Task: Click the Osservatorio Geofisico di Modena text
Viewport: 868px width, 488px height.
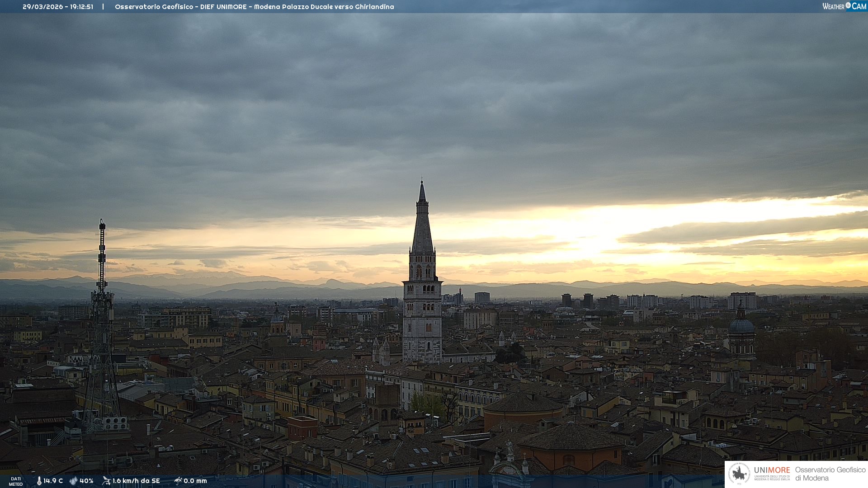Action: click(x=830, y=474)
